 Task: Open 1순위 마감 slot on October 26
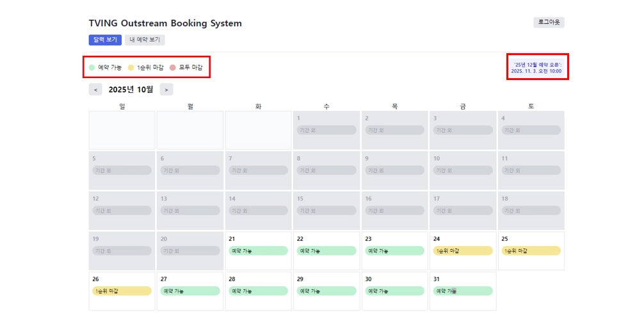[x=122, y=291]
